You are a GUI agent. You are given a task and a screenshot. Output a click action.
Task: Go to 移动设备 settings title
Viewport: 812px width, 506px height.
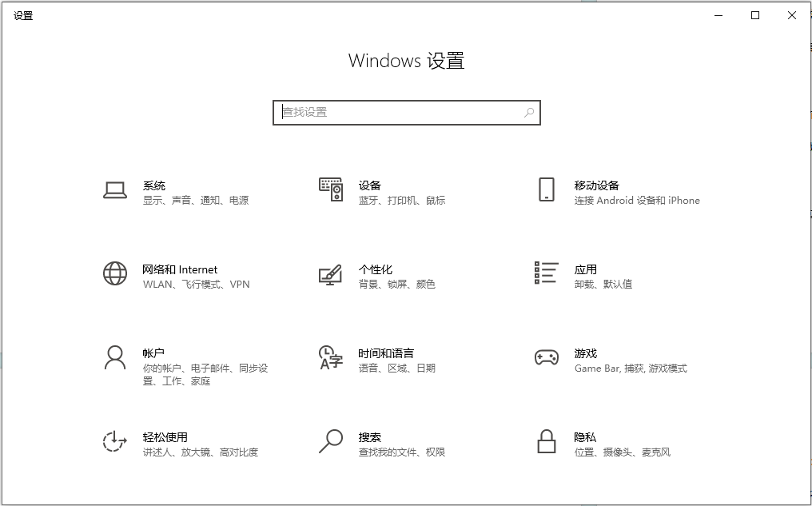pos(596,185)
